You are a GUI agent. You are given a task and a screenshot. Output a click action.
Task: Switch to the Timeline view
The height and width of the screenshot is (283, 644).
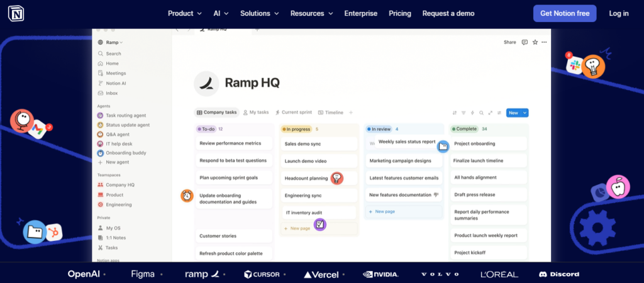(x=331, y=112)
